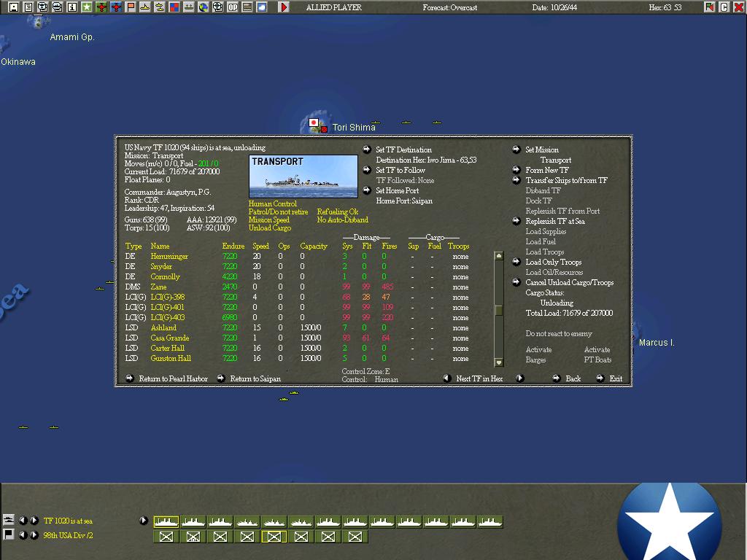Click the round arrow before ship silhouettes row
This screenshot has width=747, height=560.
tap(144, 521)
